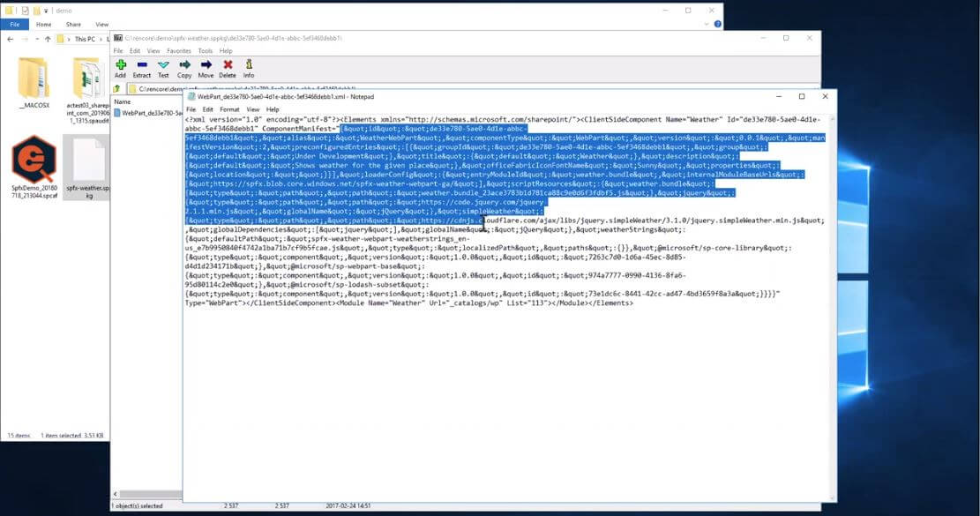This screenshot has height=516, width=980.
Task: Open the Notepad Edit menu
Action: coord(208,109)
